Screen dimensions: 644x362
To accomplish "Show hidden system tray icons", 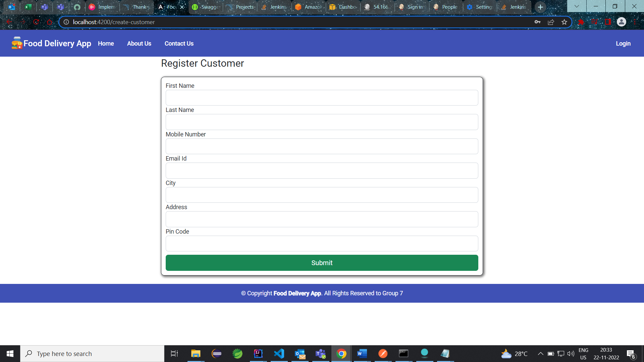I will coord(540,354).
